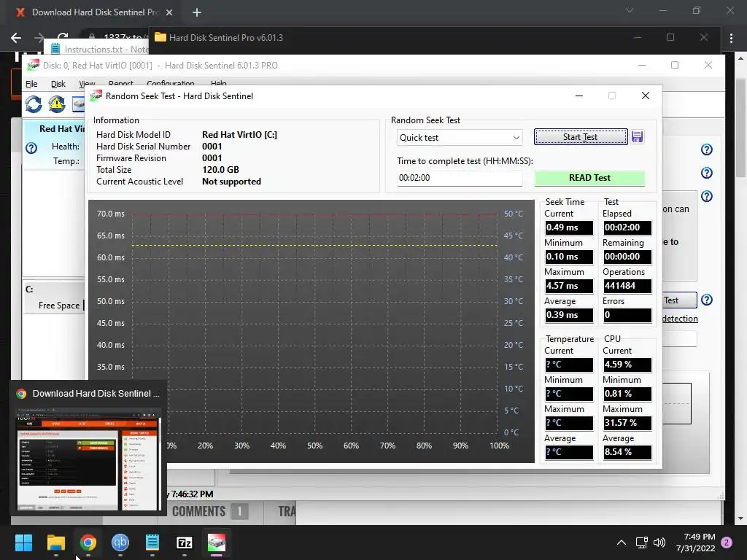The width and height of the screenshot is (747, 560).
Task: Open the Windows Start menu
Action: (23, 542)
